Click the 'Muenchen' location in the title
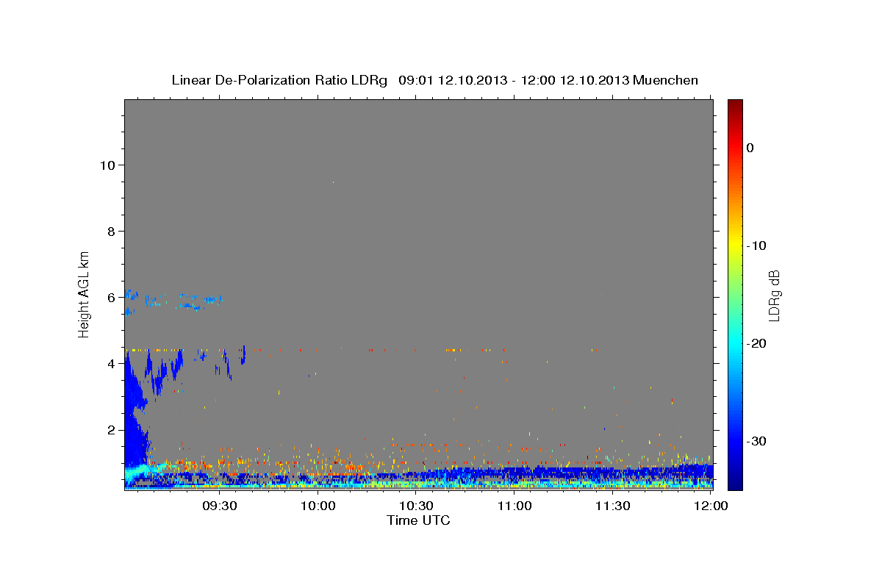 (665, 80)
